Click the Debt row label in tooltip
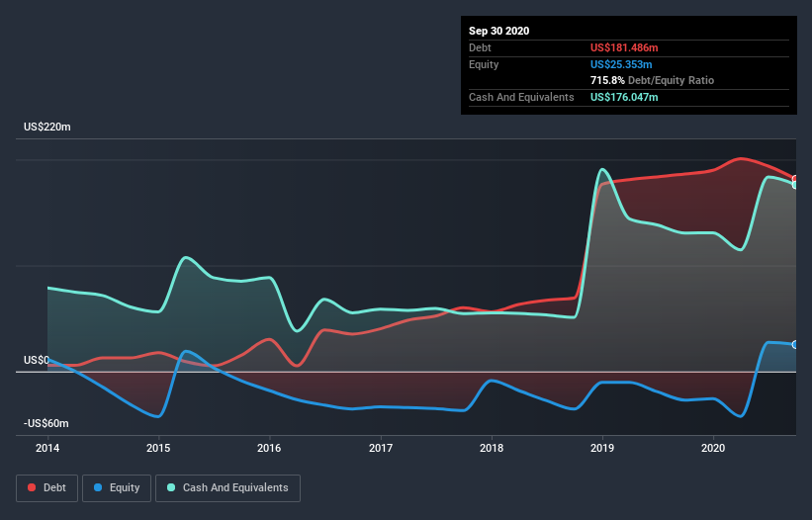Viewport: 812px width, 520px height. click(x=480, y=47)
